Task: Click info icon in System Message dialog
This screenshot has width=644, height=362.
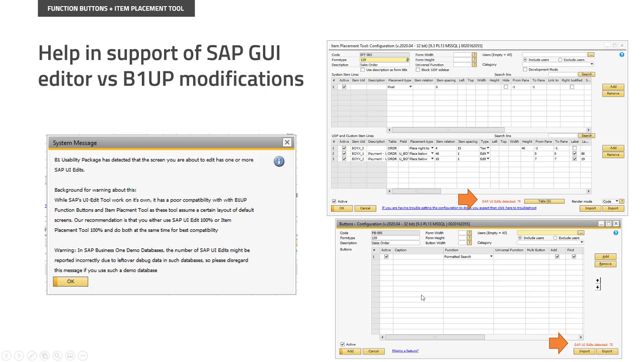Action: click(279, 161)
